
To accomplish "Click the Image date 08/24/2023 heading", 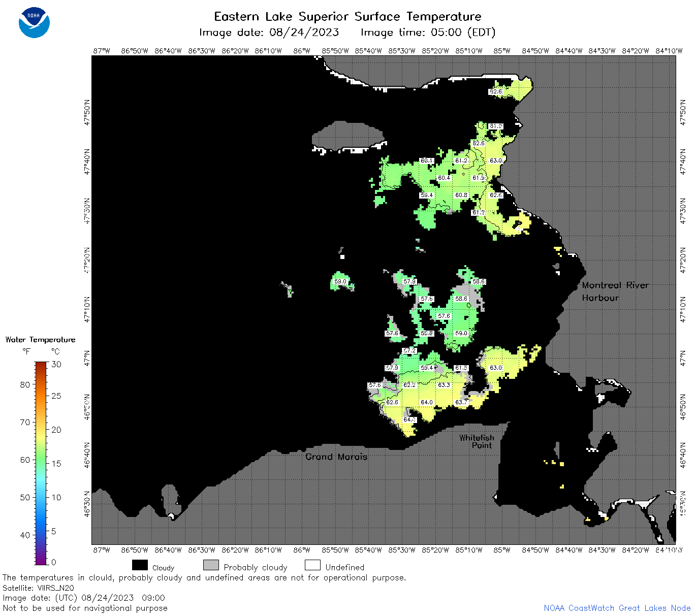I will pyautogui.click(x=269, y=33).
